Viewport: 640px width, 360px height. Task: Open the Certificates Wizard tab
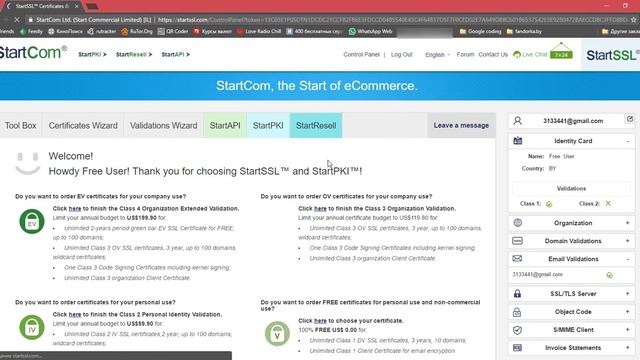point(83,126)
